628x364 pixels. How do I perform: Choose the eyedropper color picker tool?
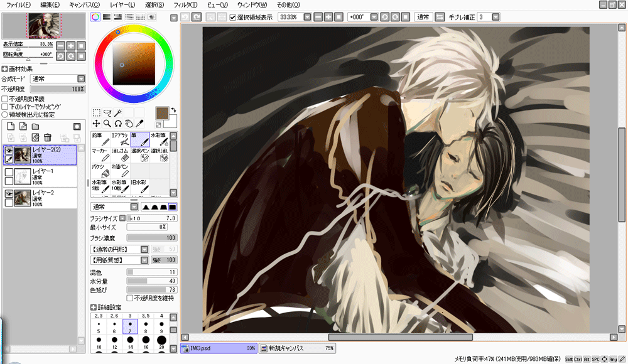click(x=140, y=124)
